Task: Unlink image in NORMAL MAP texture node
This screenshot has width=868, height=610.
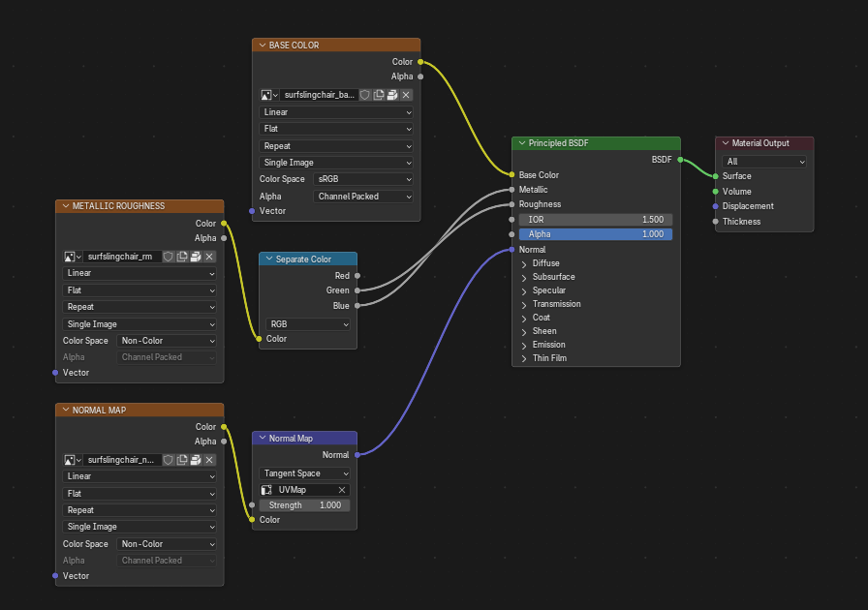Action: click(209, 460)
